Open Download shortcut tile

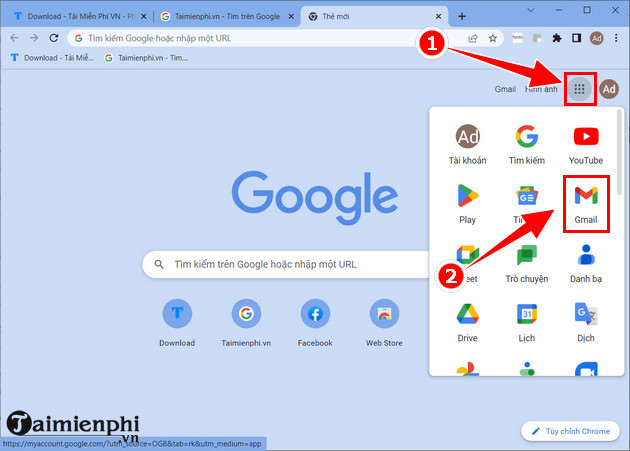tap(177, 323)
